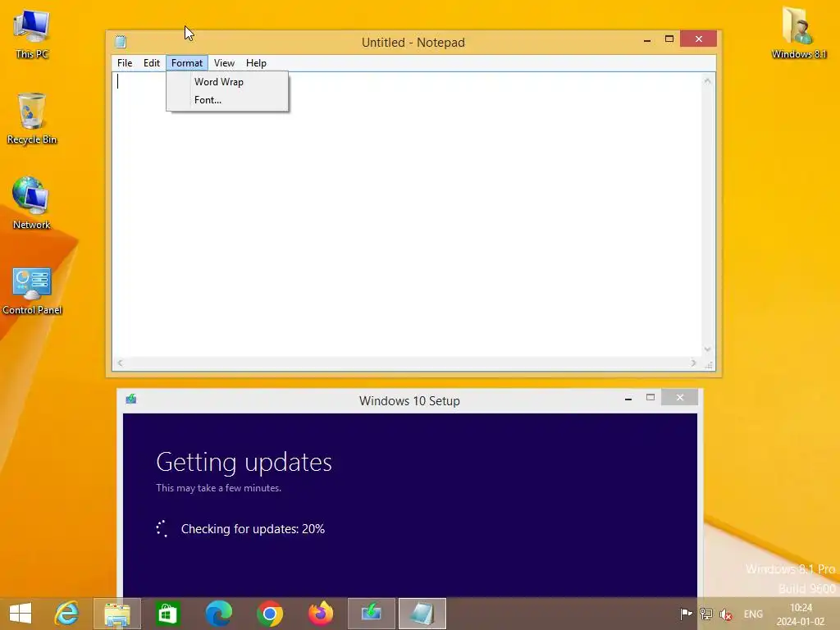Viewport: 840px width, 630px height.
Task: Open the This PC desktop icon
Action: [32, 33]
